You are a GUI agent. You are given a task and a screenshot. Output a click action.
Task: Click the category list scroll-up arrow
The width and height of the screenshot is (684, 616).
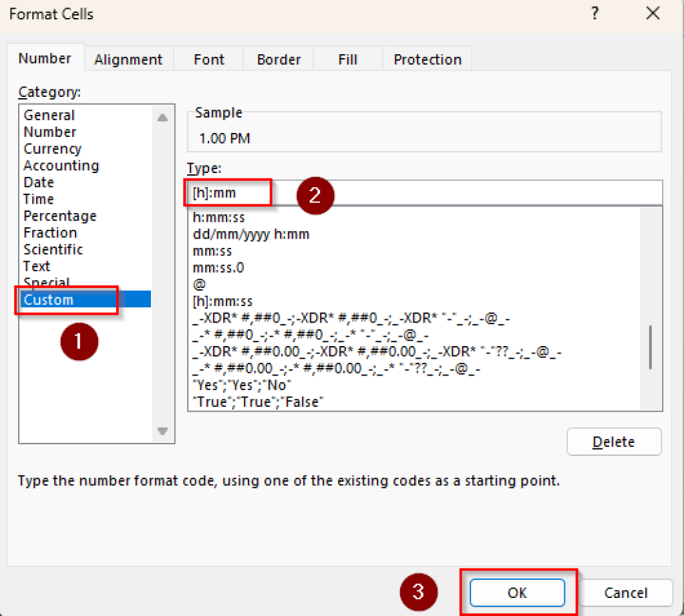point(162,116)
